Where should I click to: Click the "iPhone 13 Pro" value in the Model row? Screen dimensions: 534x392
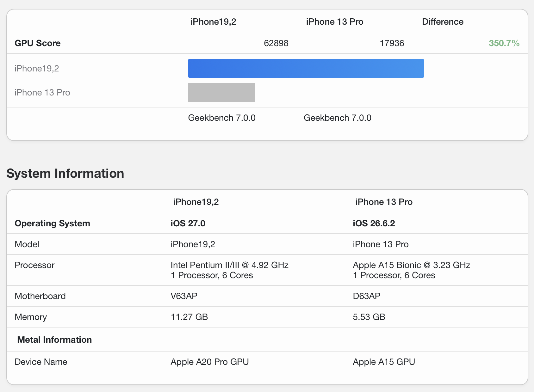tap(381, 244)
